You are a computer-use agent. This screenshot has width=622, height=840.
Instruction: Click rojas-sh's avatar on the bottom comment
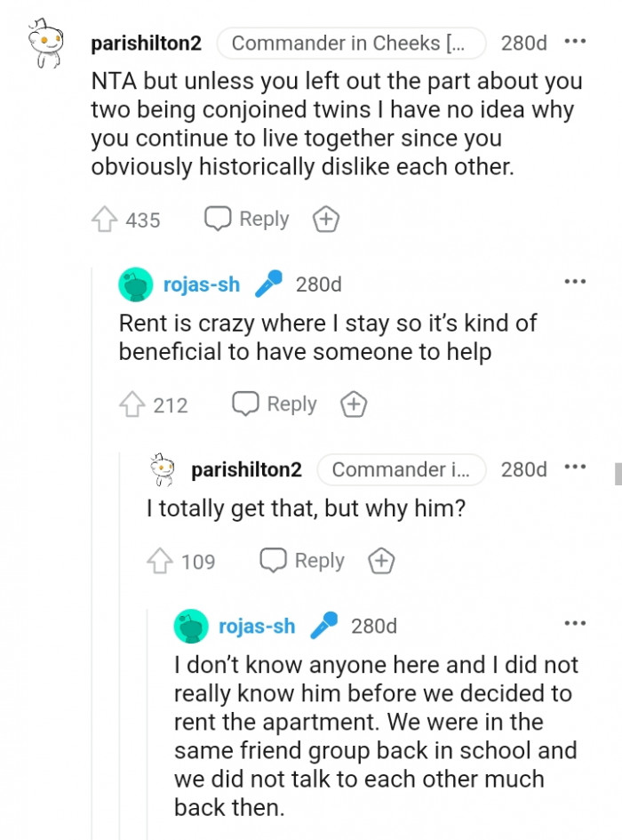pos(188,626)
